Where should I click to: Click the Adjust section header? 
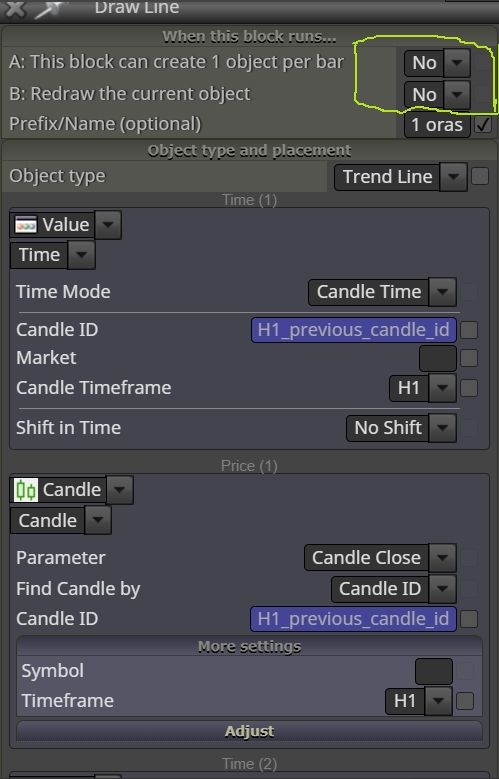point(250,731)
